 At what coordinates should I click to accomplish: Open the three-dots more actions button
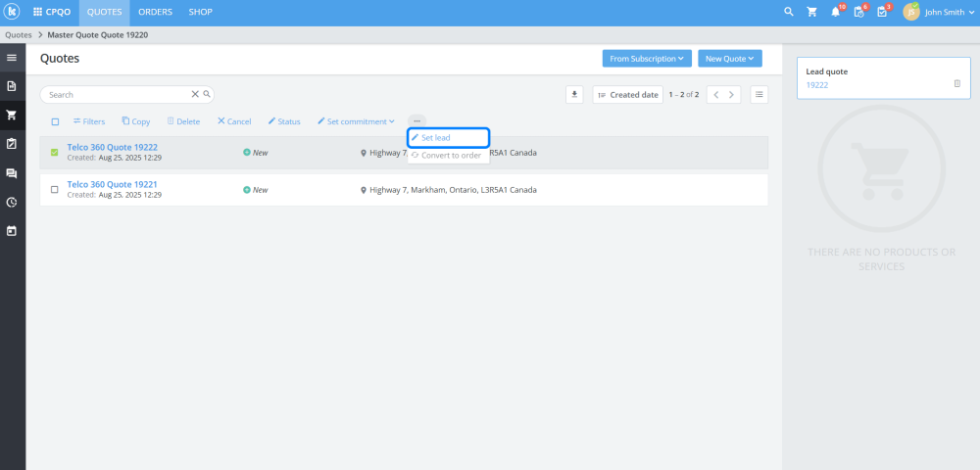pyautogui.click(x=416, y=120)
